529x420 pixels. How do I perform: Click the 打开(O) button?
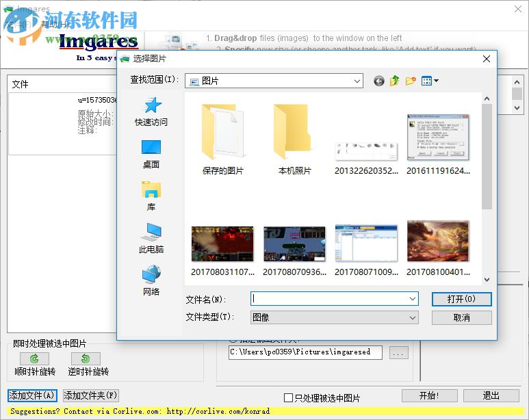click(461, 299)
